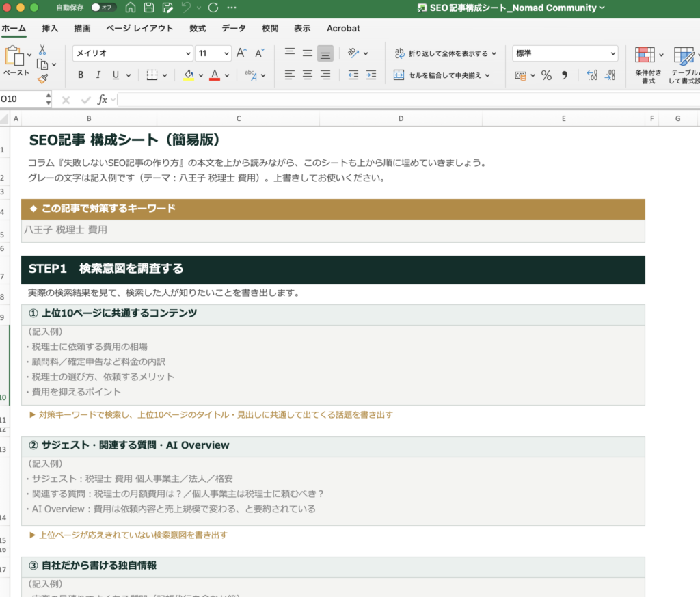
Task: Switch to the ホーム tab
Action: [x=14, y=28]
